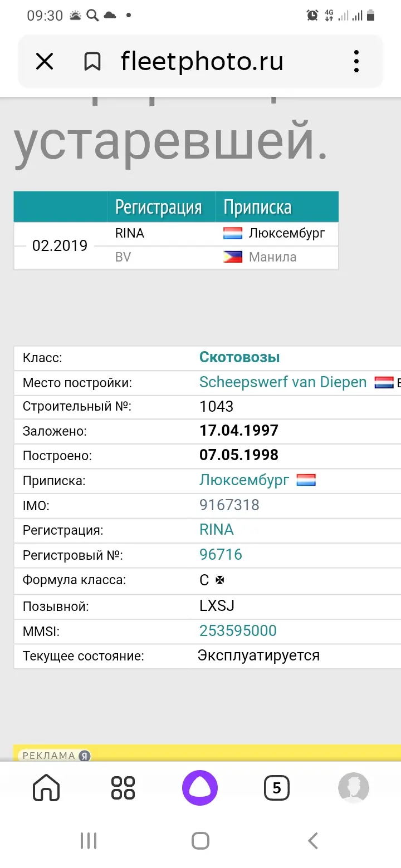Go to browser home screen

(46, 788)
